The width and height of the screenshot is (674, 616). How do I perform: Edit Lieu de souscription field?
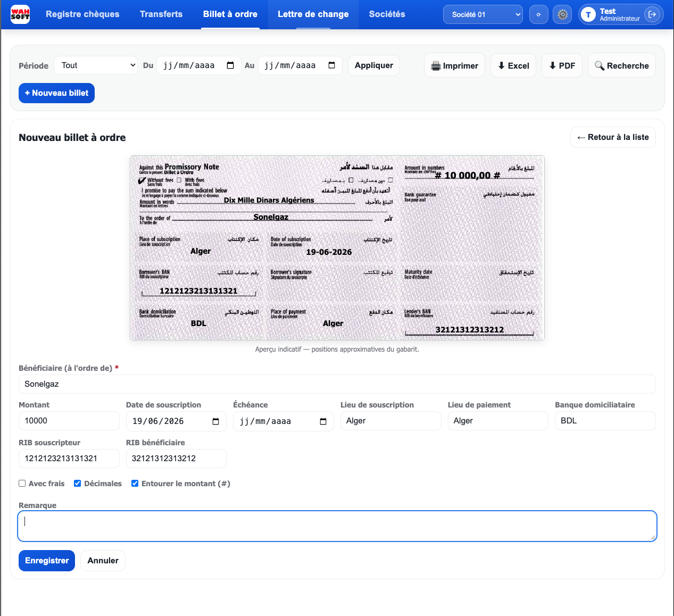tap(391, 421)
